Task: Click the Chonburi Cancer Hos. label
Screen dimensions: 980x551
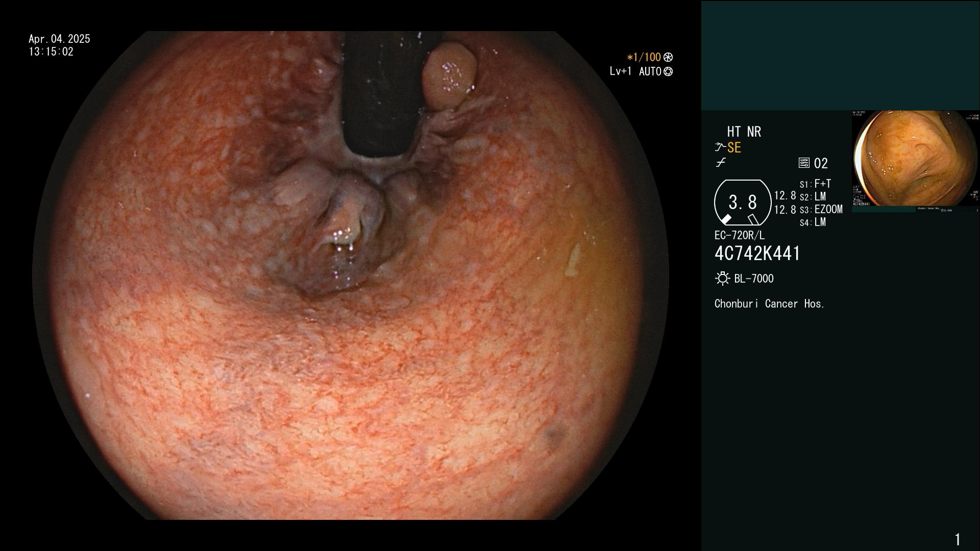Action: click(770, 304)
